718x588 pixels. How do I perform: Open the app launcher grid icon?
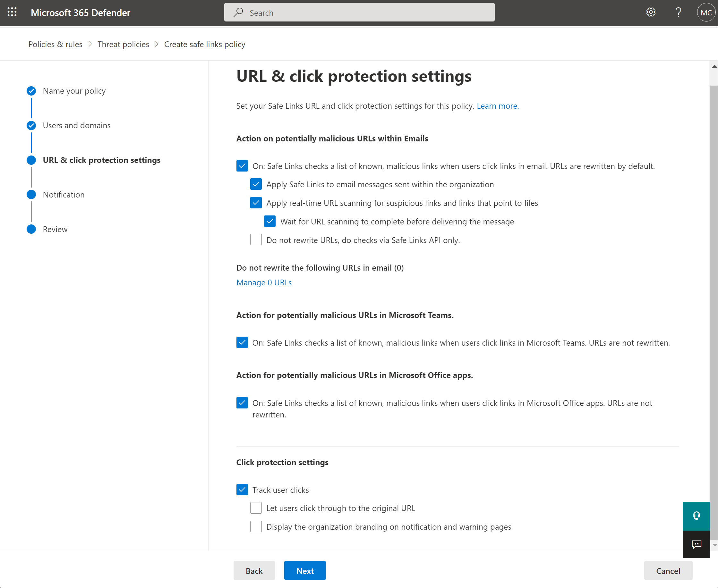coord(12,12)
